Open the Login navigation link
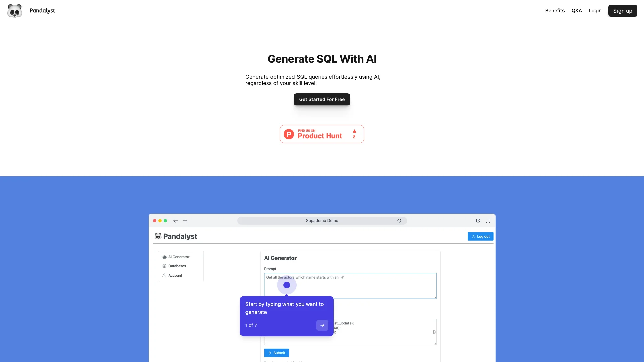Screen dimensions: 644x362 [595, 11]
